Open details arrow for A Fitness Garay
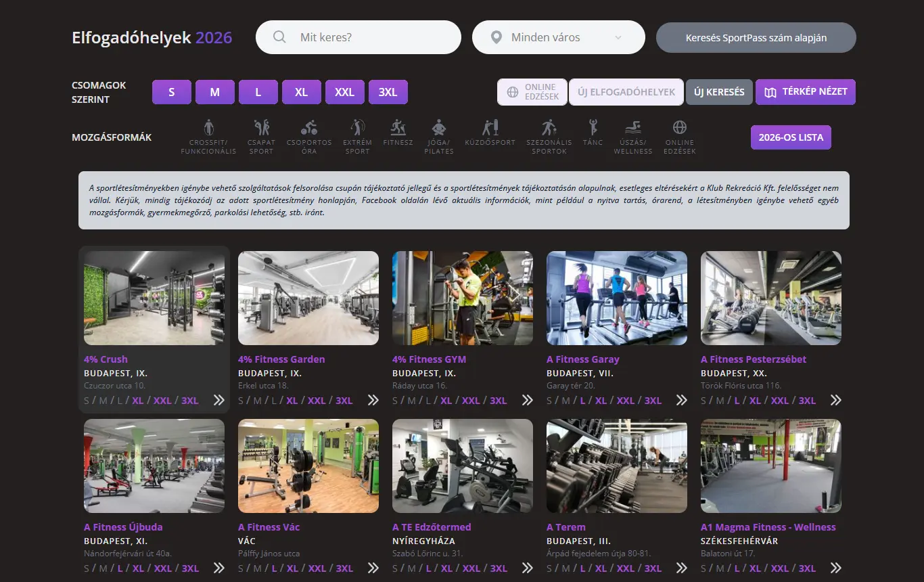924x582 pixels. coord(681,400)
